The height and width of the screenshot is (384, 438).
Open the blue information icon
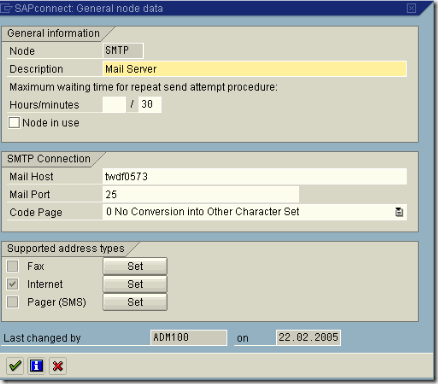(36, 366)
